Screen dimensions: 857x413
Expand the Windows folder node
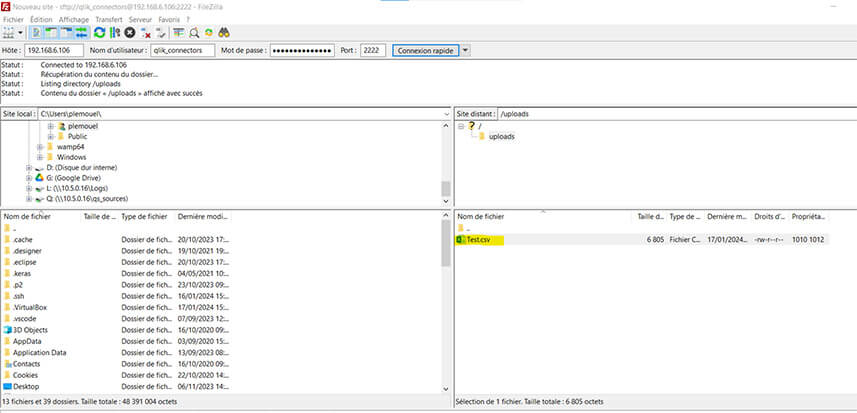pos(40,157)
